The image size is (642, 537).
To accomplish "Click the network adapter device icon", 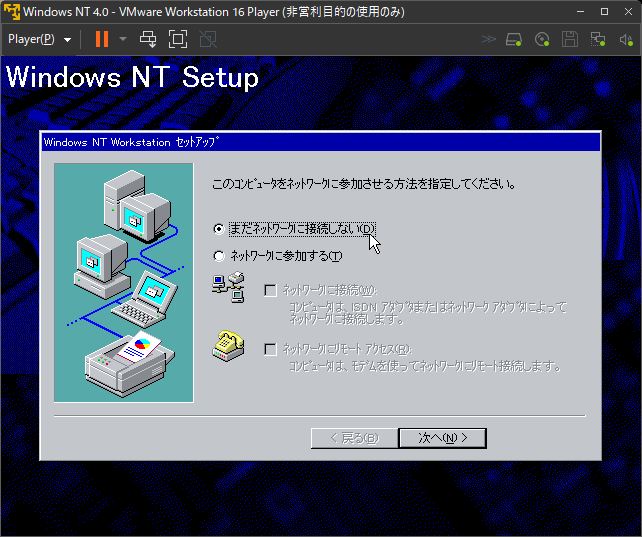I will [x=598, y=40].
